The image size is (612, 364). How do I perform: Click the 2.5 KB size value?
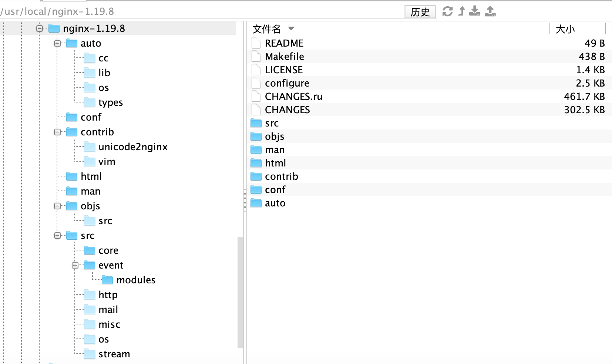click(x=590, y=83)
